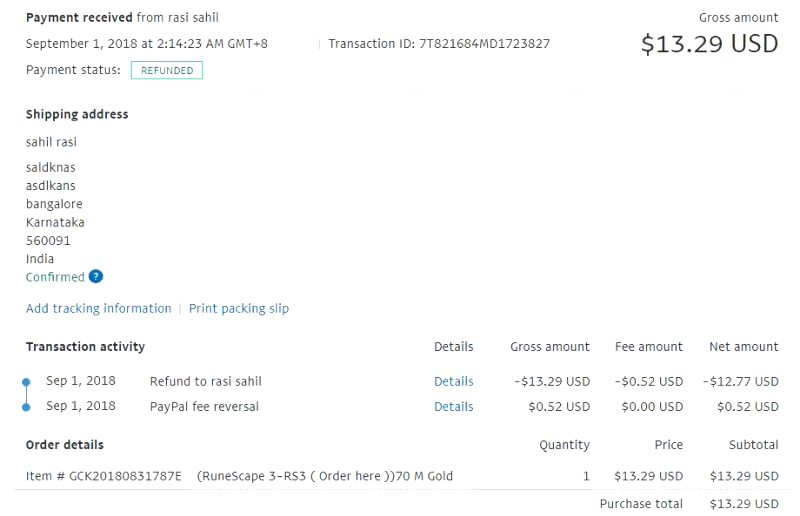Viewport: 800px width, 516px height.
Task: Click the PayPal fee reversal entry text
Action: tap(204, 407)
